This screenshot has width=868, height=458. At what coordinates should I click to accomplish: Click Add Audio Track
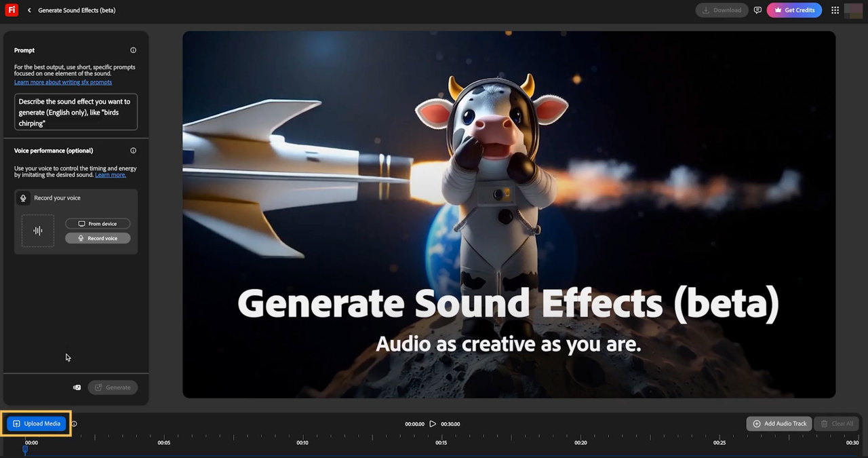click(779, 423)
